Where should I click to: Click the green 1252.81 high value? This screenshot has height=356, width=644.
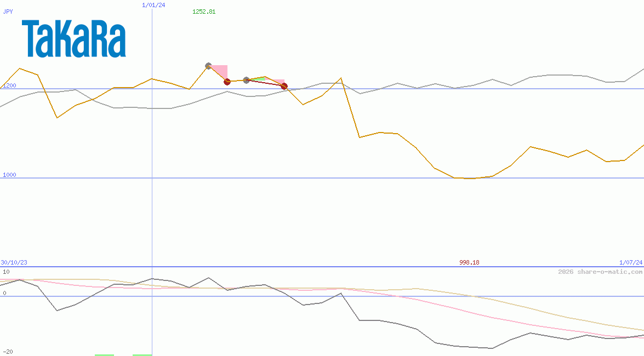click(204, 12)
